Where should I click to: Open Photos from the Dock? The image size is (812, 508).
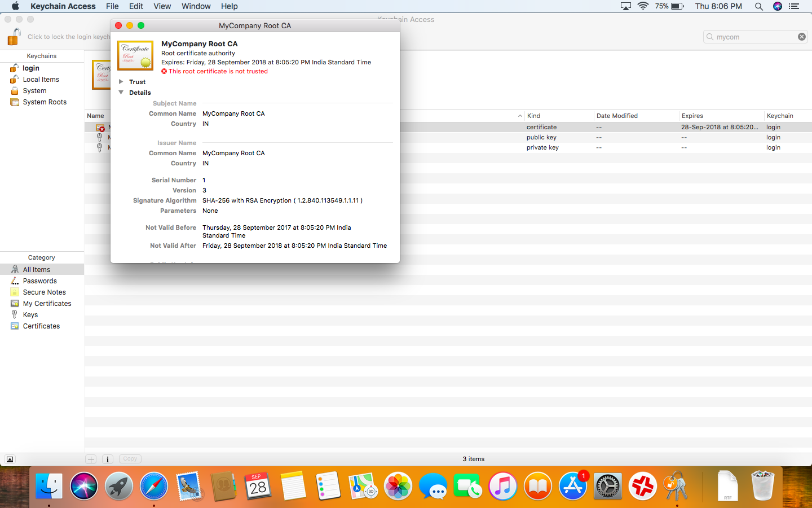point(398,486)
